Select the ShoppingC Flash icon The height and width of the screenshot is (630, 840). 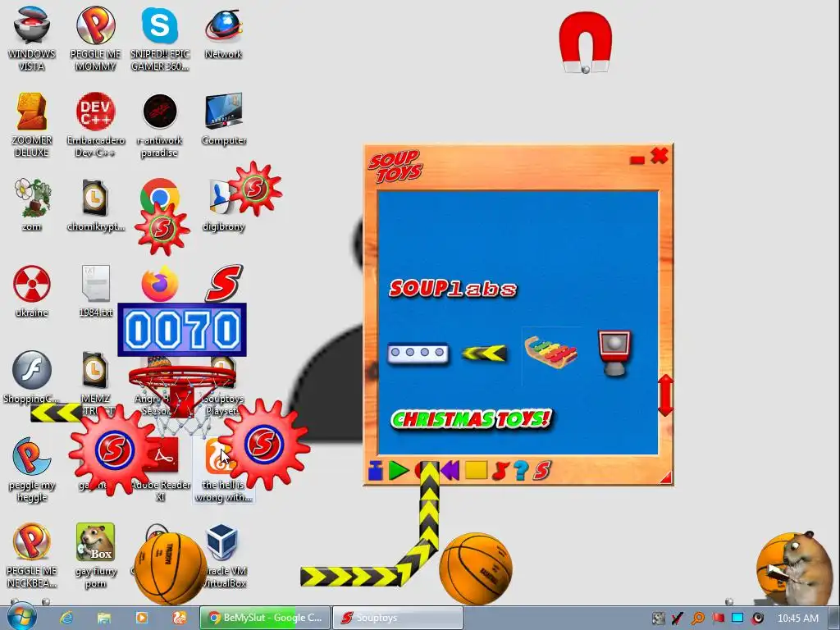(x=32, y=377)
